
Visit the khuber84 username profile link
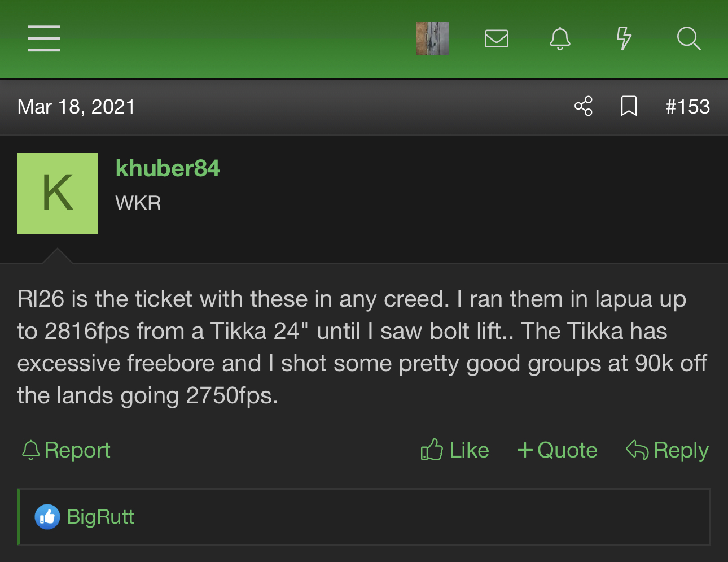click(x=168, y=168)
